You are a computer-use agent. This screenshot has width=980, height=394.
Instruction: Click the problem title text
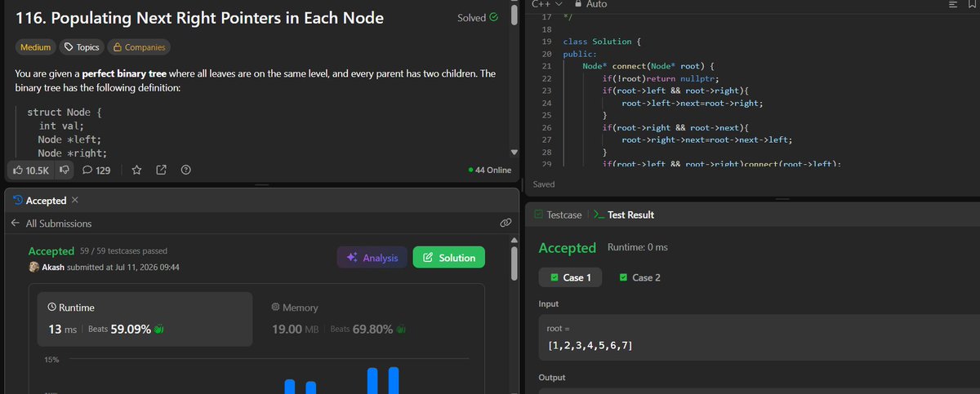199,17
